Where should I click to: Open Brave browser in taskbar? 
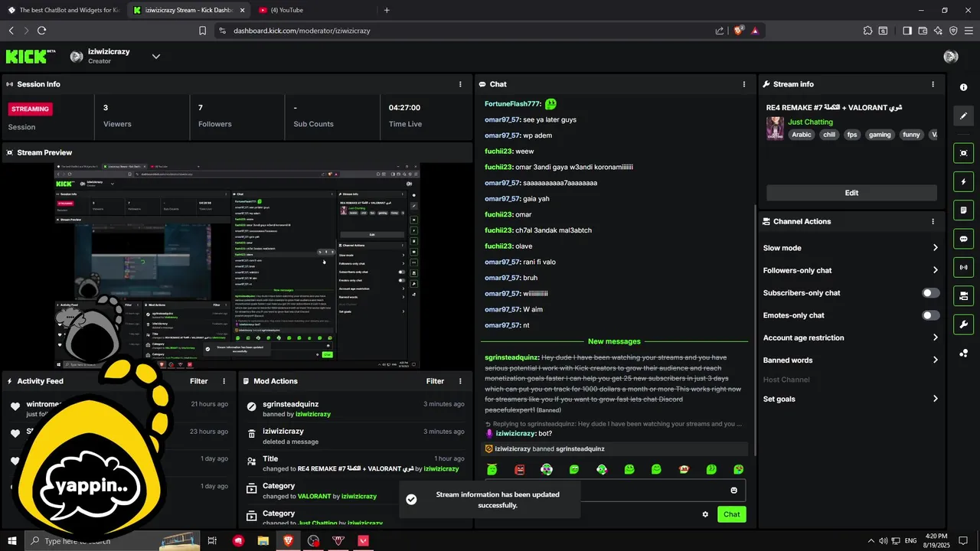288,541
